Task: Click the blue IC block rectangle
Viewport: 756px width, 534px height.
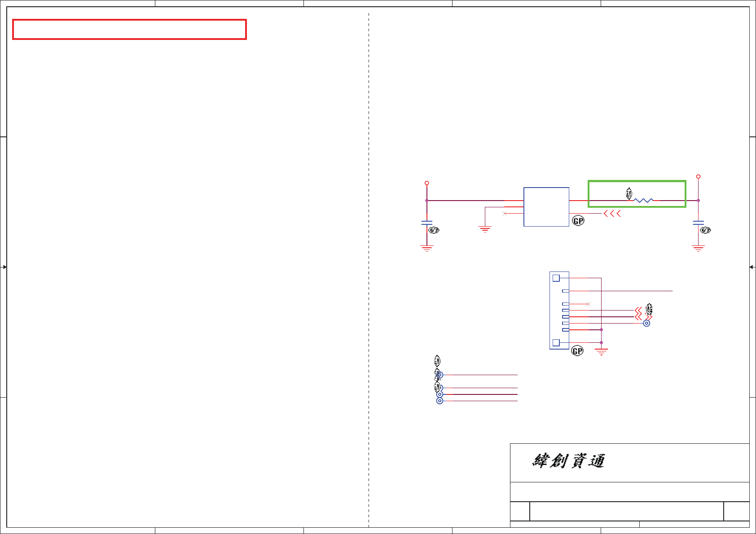Action: click(x=546, y=207)
